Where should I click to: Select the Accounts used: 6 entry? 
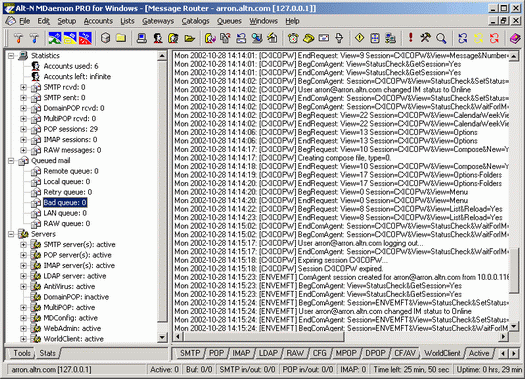coord(71,66)
